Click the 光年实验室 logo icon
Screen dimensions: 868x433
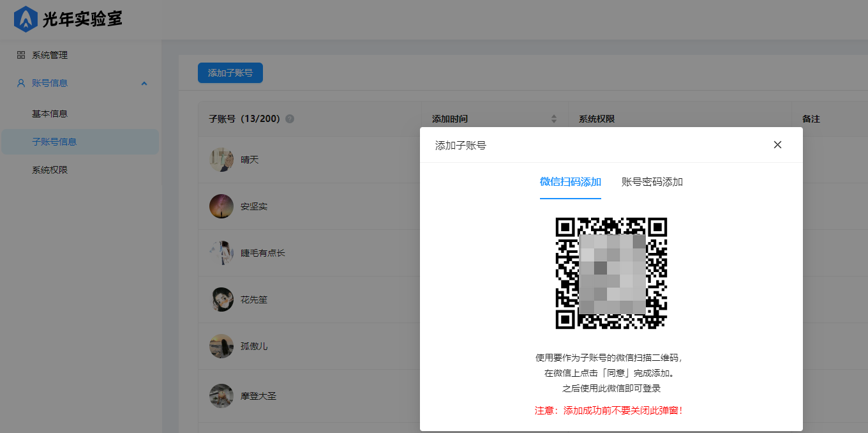coord(26,19)
